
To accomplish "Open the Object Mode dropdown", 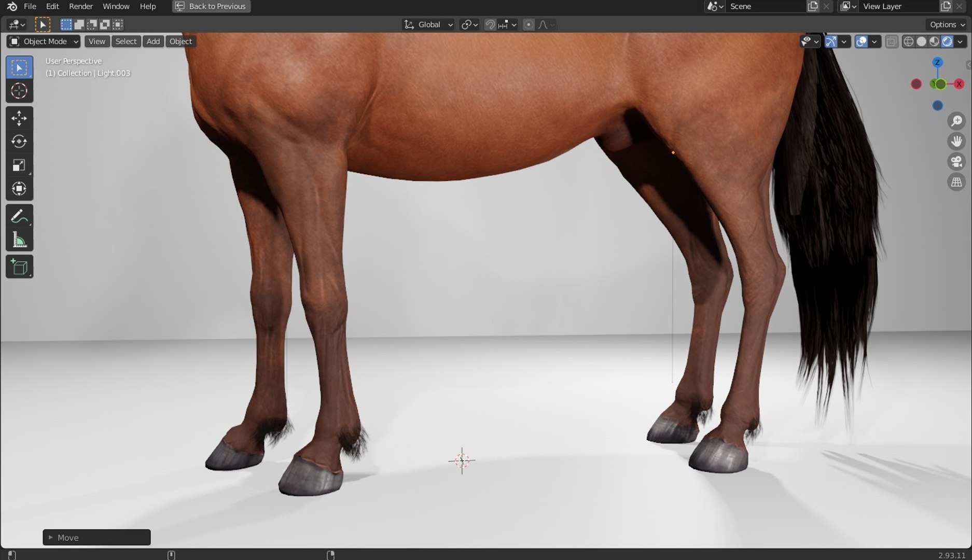I will click(44, 41).
